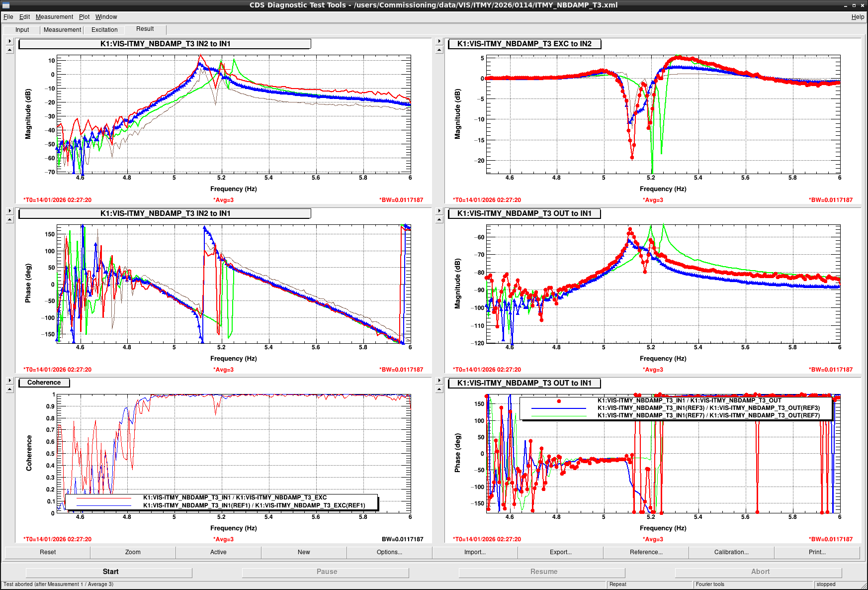
Task: Open the Measurement menu in the menu bar
Action: 54,17
